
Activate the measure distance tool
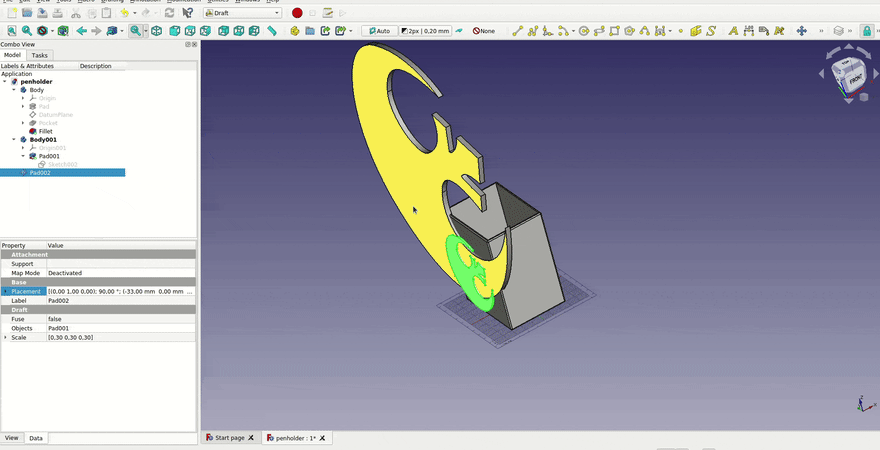[272, 31]
